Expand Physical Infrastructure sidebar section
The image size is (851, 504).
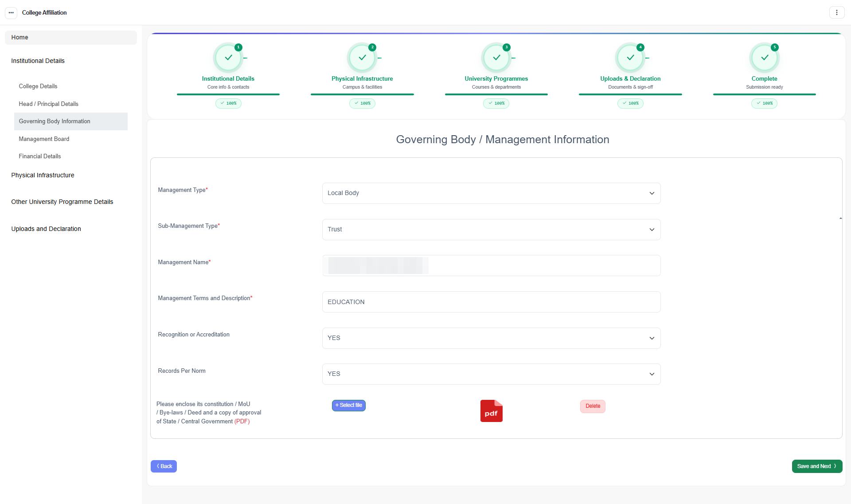point(43,175)
